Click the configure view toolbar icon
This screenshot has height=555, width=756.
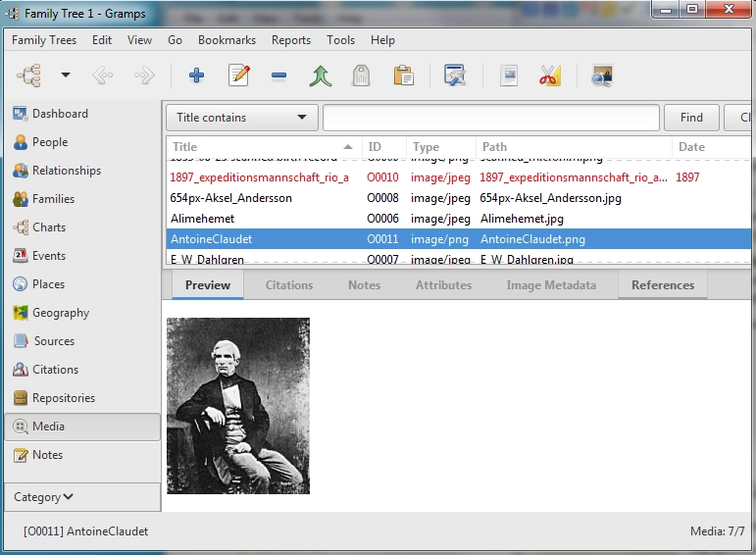(x=455, y=76)
